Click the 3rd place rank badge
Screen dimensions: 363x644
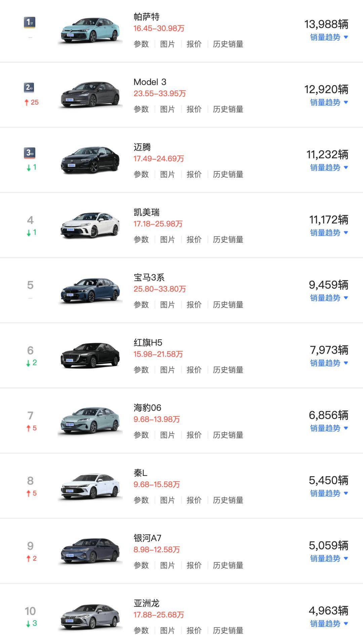[x=30, y=153]
